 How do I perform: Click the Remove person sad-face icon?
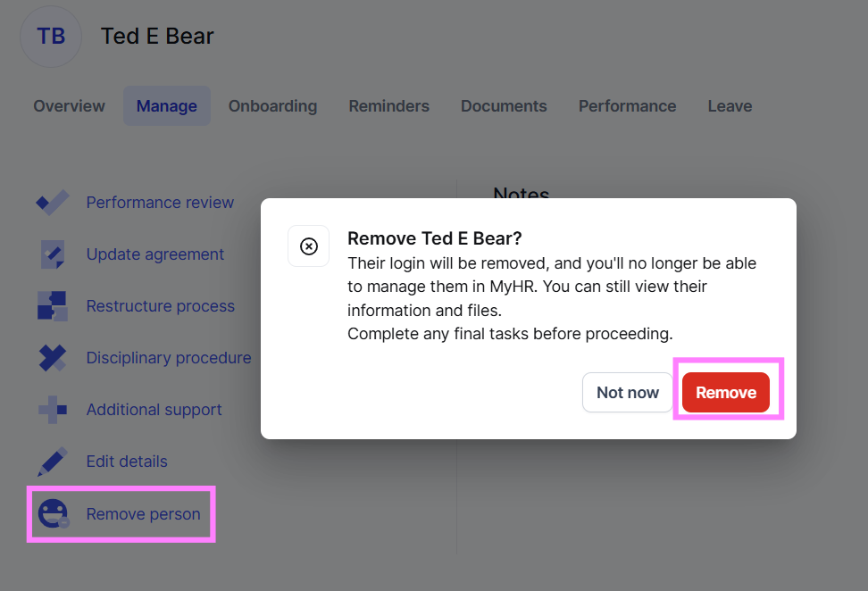point(52,513)
